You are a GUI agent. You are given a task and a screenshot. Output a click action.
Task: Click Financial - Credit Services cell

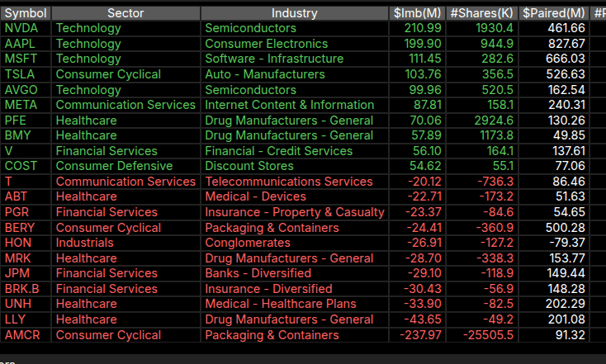pyautogui.click(x=295, y=151)
